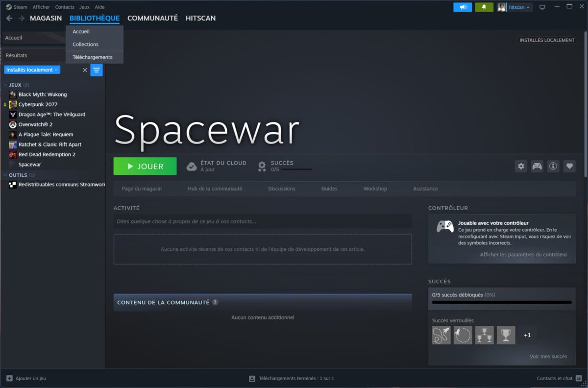Collapse the JEUX category
The width and height of the screenshot is (588, 388).
[x=5, y=85]
